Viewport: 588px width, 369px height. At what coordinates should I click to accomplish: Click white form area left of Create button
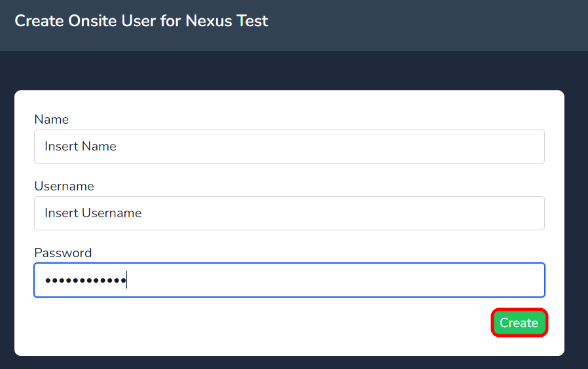point(262,324)
